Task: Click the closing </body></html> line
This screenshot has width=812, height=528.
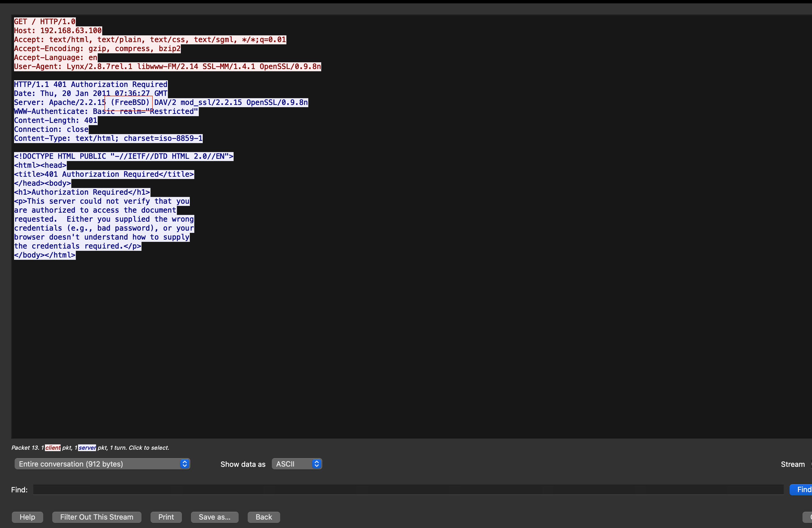Action: pyautogui.click(x=45, y=255)
